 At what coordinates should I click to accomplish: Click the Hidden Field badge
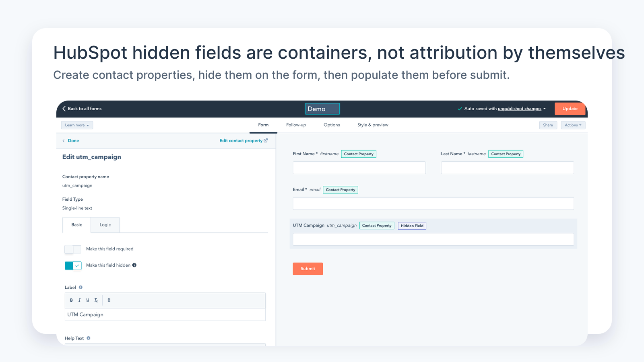[x=412, y=226]
